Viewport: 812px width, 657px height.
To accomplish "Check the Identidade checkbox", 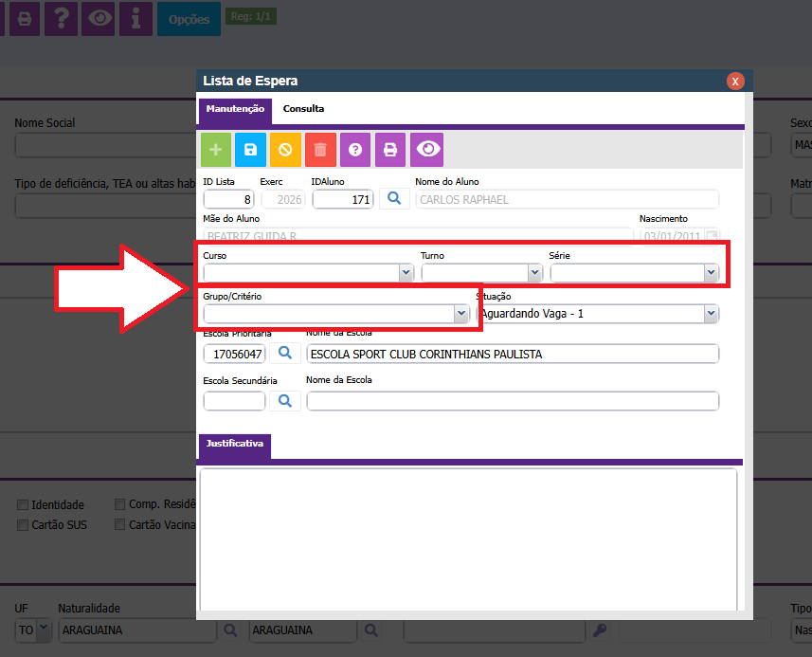I will (x=23, y=505).
